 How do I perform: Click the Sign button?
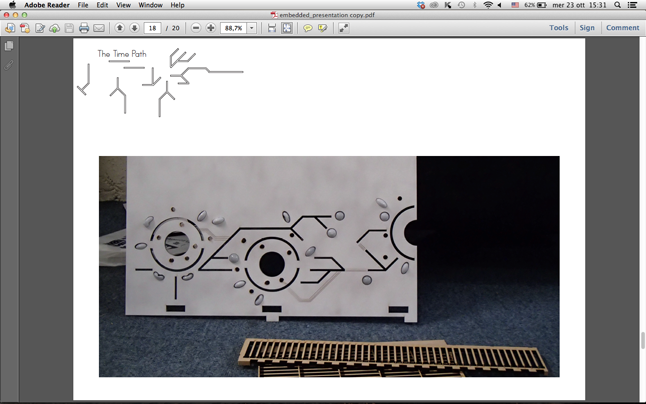pos(587,28)
